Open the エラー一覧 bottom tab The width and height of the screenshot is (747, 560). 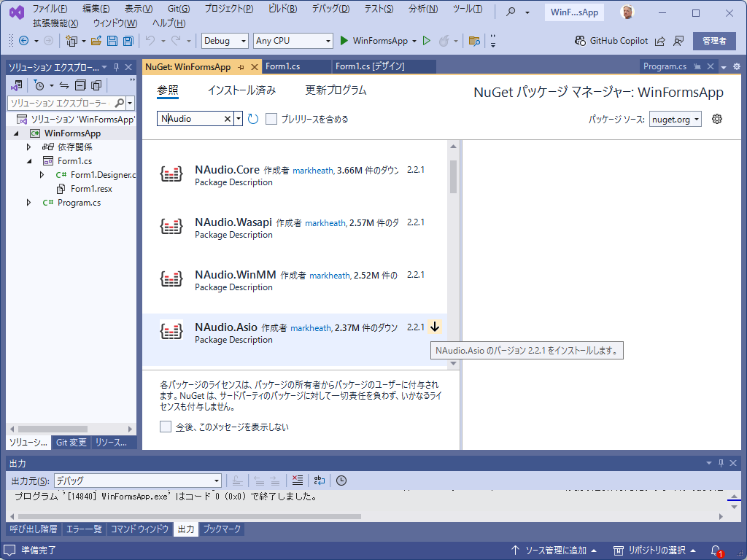pos(84,529)
